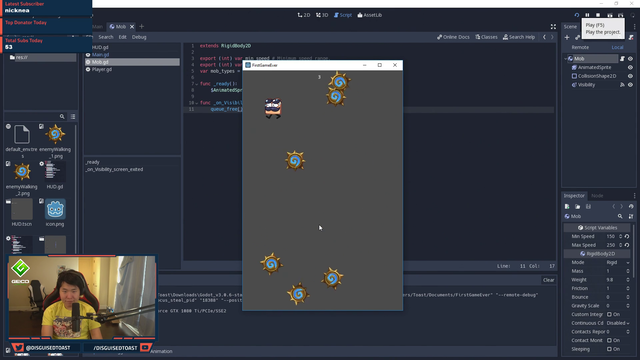Open the script icon on Mob node row
This screenshot has width=640, height=360.
tap(622, 59)
